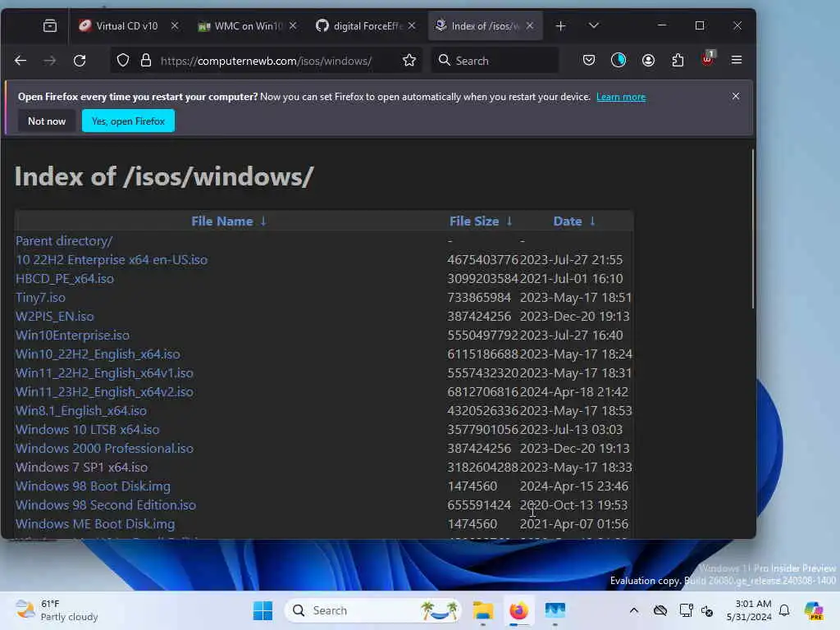Show hidden system tray icons
Viewport: 840px width, 630px height.
pos(634,610)
